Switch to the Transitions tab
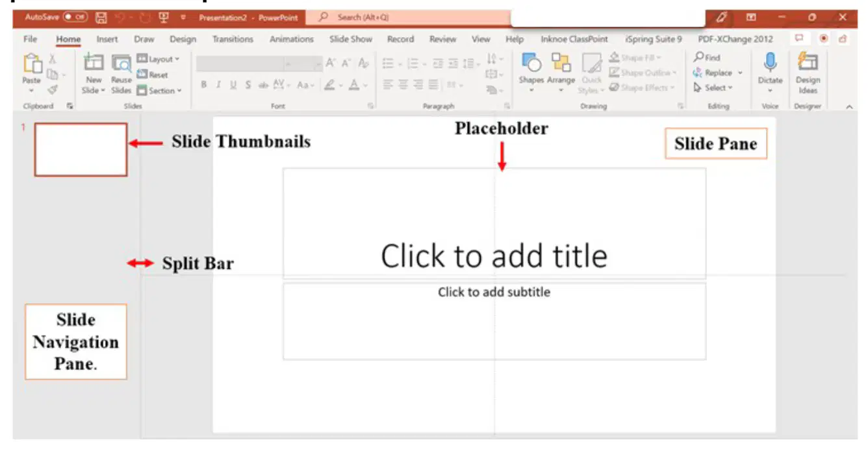The height and width of the screenshot is (453, 868). (233, 39)
